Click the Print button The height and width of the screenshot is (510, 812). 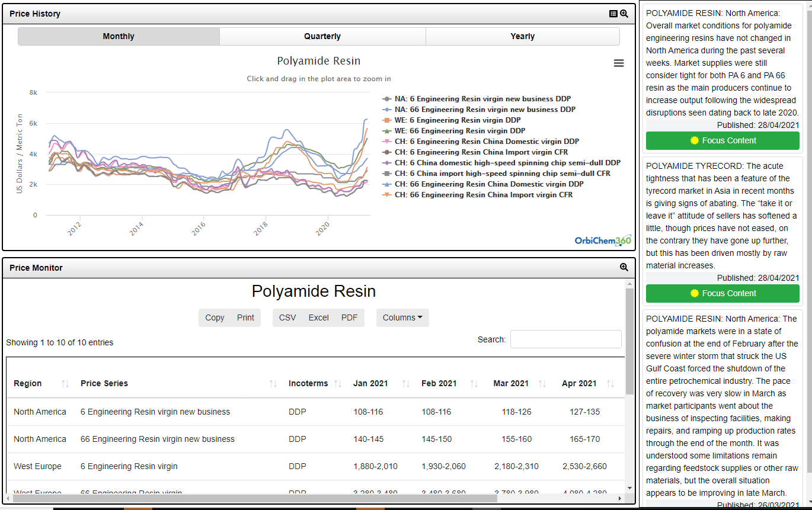click(245, 317)
